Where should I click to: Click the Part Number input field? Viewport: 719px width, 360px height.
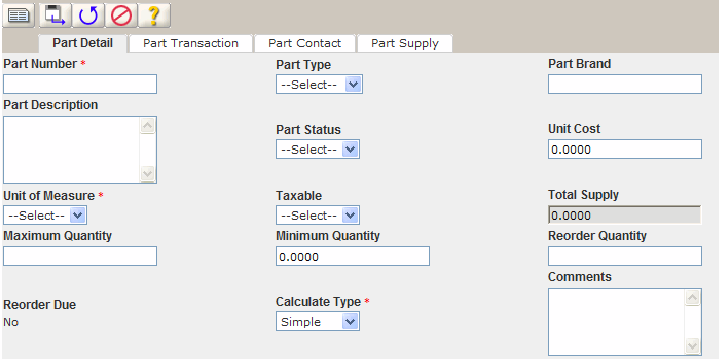point(80,84)
